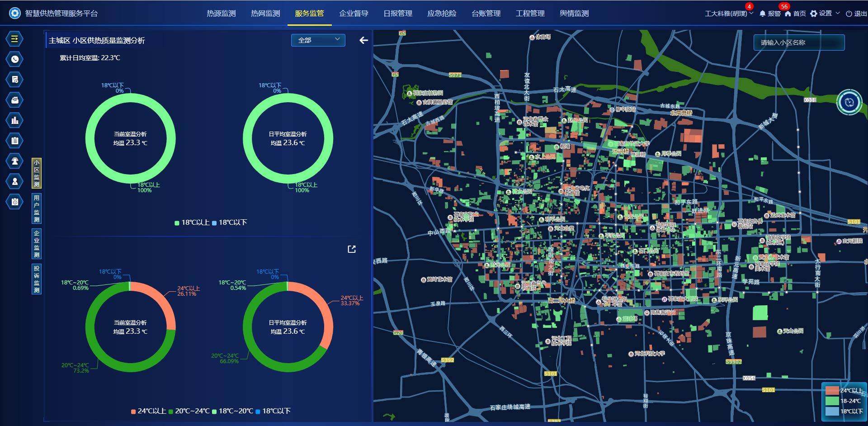The image size is (868, 426).
Task: Expand the 工大科雅(胡璞) user menu
Action: click(729, 14)
